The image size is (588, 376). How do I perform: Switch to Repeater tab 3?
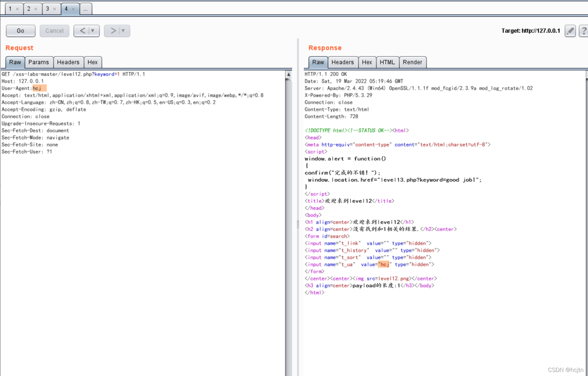pyautogui.click(x=48, y=9)
